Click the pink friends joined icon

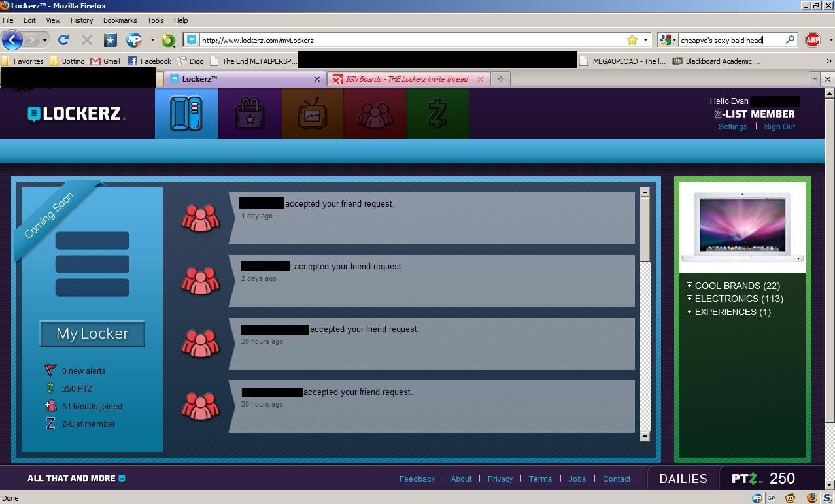point(50,406)
